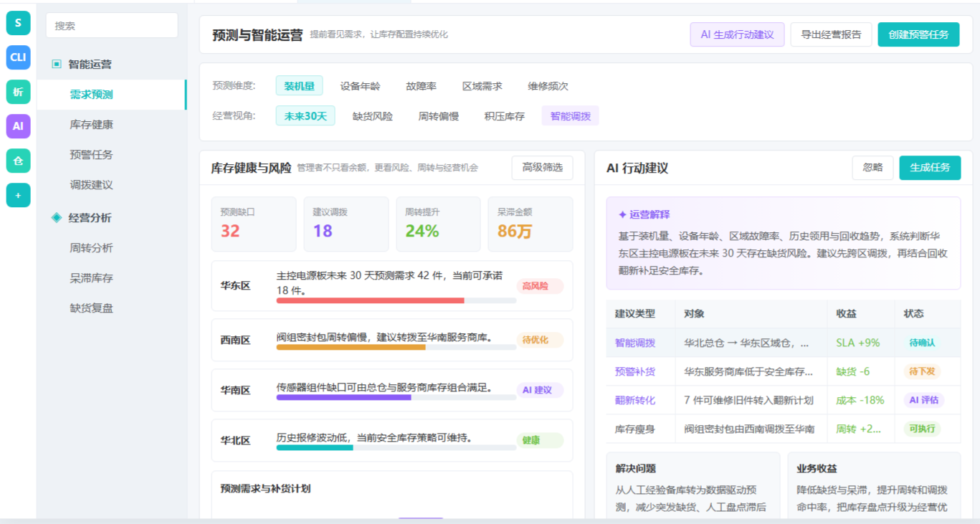This screenshot has height=524, width=980.
Task: Click the sparkle icon beside 运营解释
Action: (x=622, y=215)
